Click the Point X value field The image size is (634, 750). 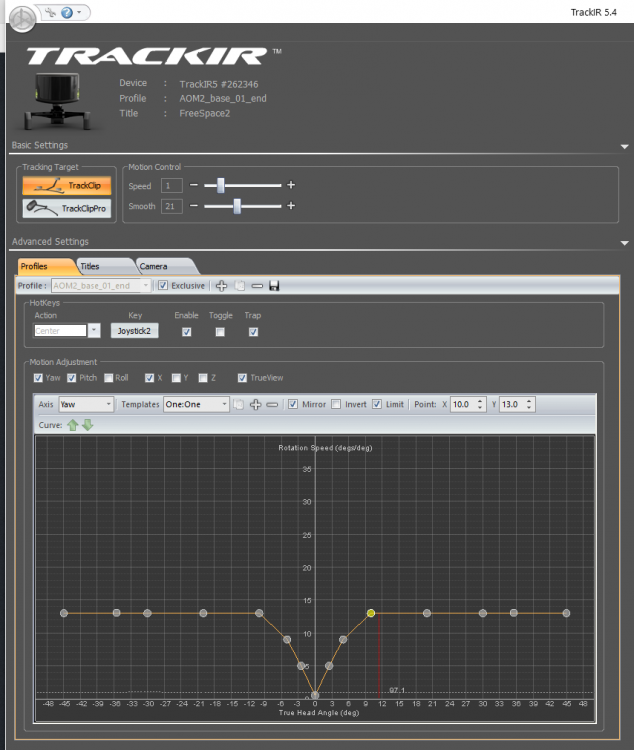pyautogui.click(x=463, y=404)
